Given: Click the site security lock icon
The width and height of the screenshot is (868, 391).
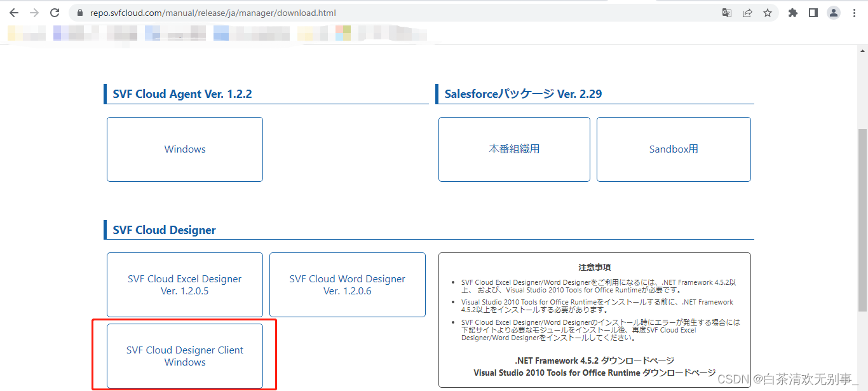Looking at the screenshot, I should point(79,12).
